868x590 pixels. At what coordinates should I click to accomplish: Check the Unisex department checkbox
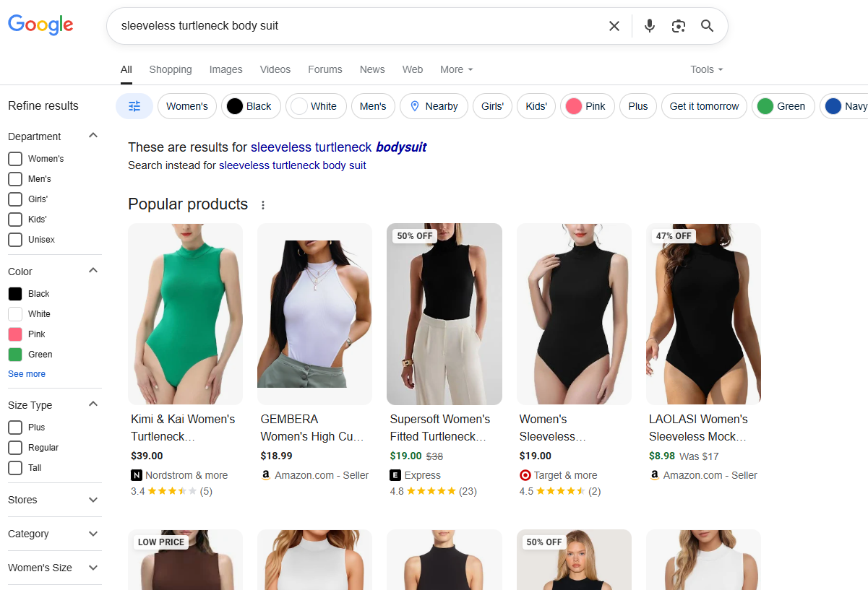(15, 240)
